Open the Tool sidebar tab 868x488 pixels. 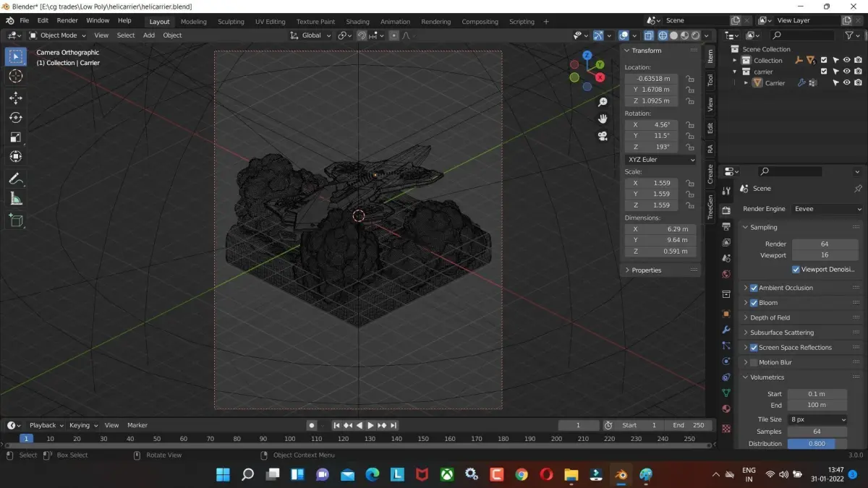point(710,80)
